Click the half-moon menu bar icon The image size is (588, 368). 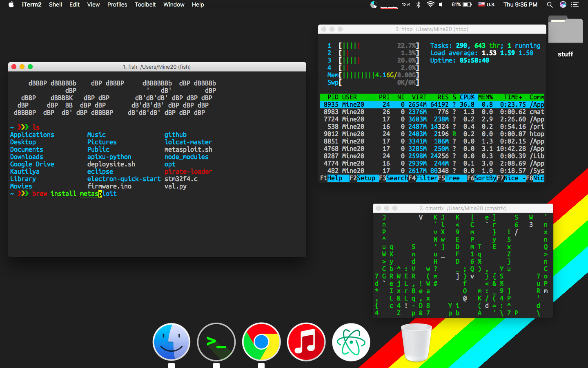(374, 4)
